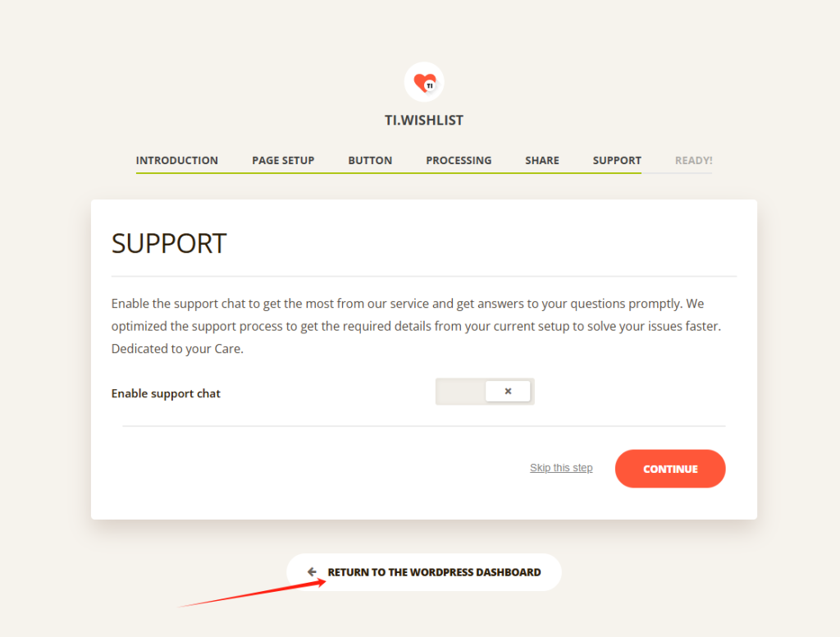This screenshot has width=840, height=637.
Task: Follow the Skip this step link
Action: click(x=561, y=468)
